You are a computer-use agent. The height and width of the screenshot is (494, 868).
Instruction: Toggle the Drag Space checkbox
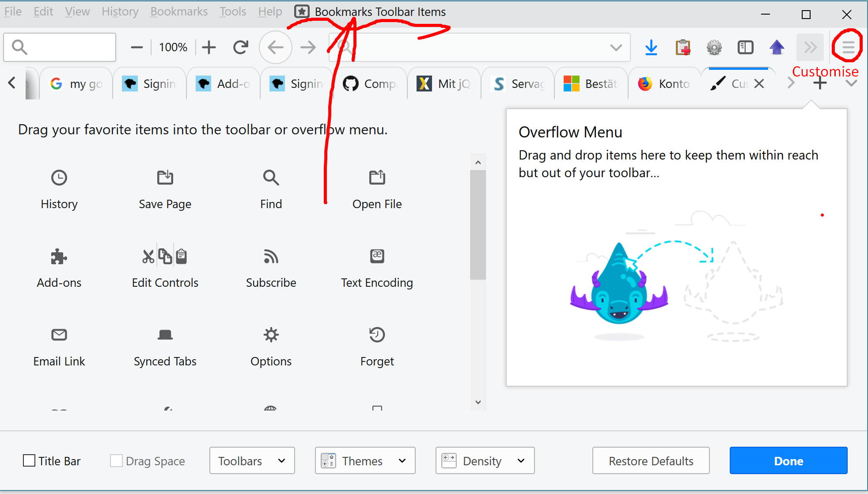point(115,460)
